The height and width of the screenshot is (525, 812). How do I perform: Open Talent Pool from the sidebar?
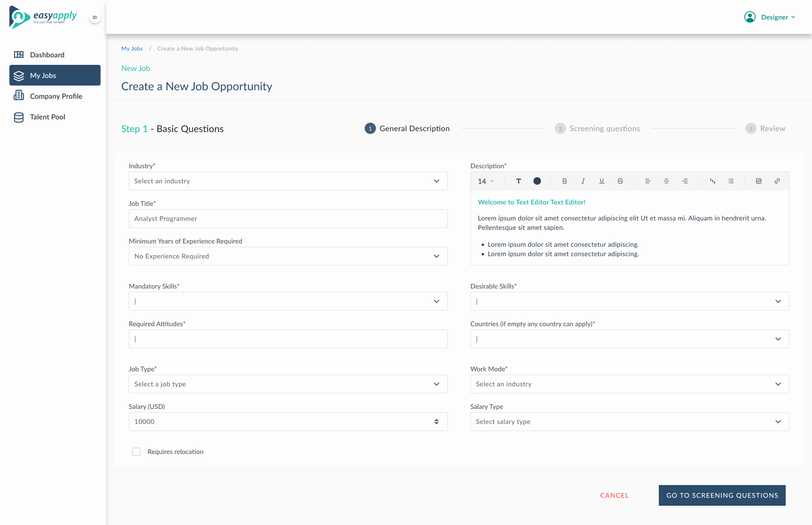click(47, 117)
